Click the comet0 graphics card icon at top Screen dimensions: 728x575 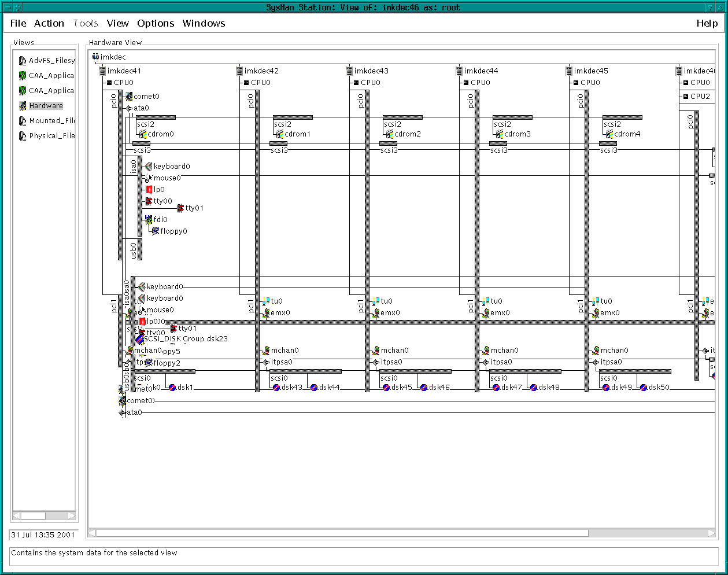(129, 97)
